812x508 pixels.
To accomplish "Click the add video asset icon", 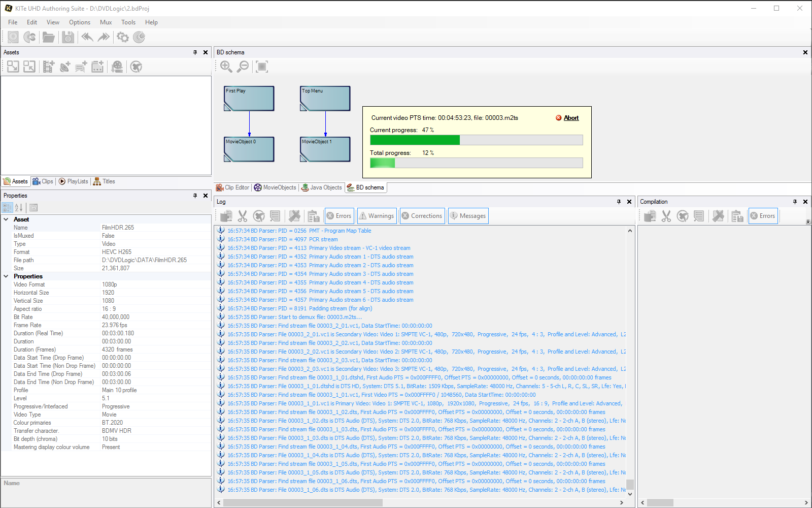I will click(x=48, y=67).
